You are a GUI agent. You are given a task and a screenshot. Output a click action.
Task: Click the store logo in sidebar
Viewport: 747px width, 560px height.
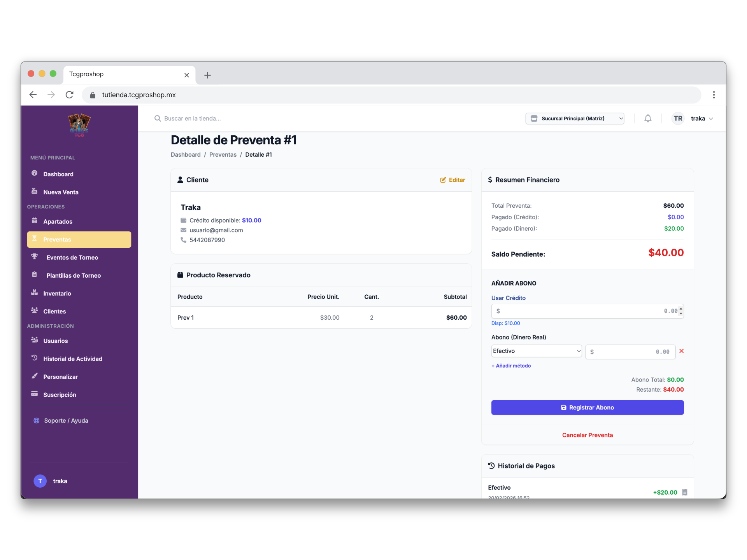(79, 125)
